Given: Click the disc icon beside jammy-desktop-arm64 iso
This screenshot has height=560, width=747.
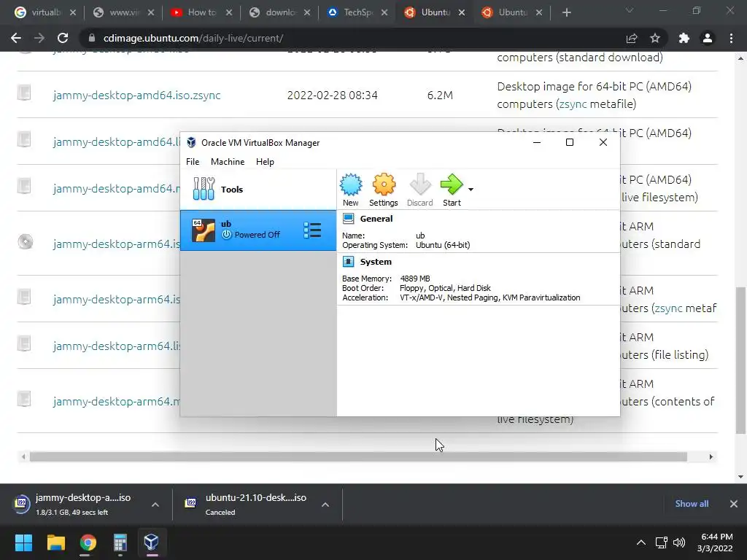Looking at the screenshot, I should coord(26,242).
